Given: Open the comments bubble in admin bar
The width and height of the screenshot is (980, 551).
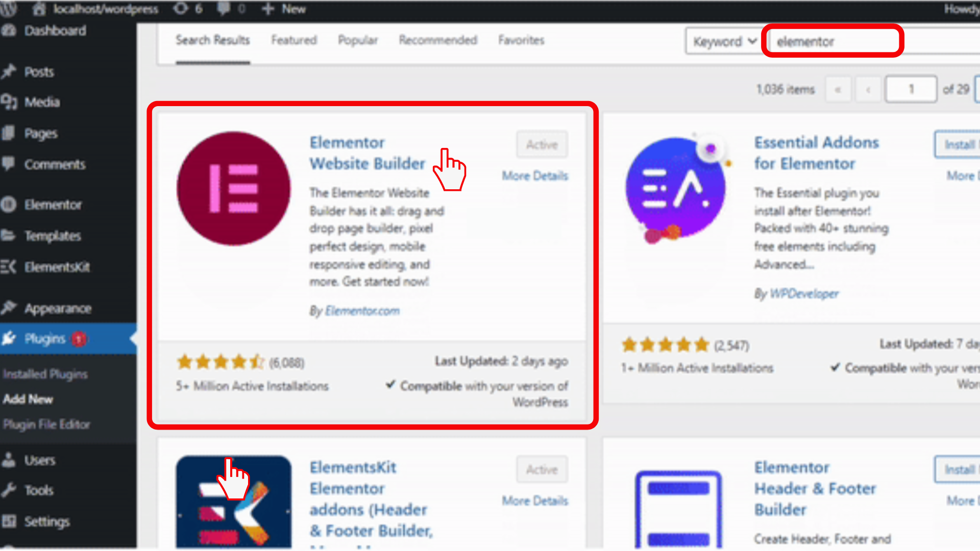Looking at the screenshot, I should [x=224, y=9].
